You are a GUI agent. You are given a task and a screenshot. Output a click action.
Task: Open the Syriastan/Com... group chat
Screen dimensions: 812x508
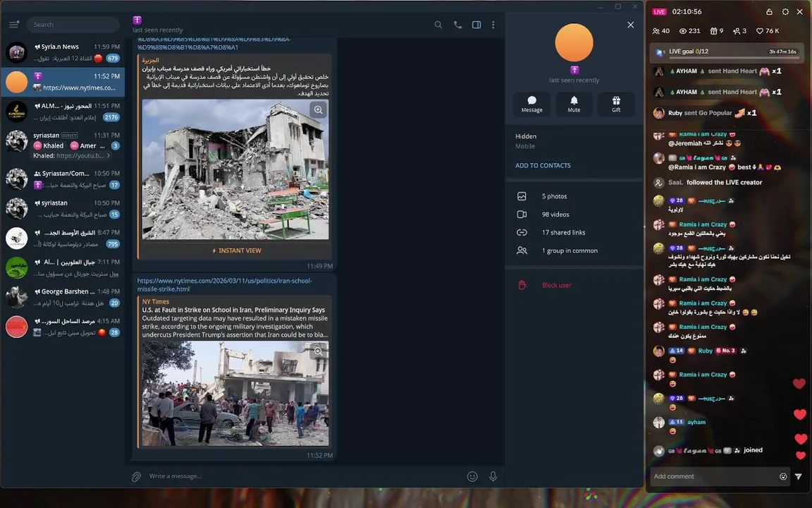[x=63, y=179]
